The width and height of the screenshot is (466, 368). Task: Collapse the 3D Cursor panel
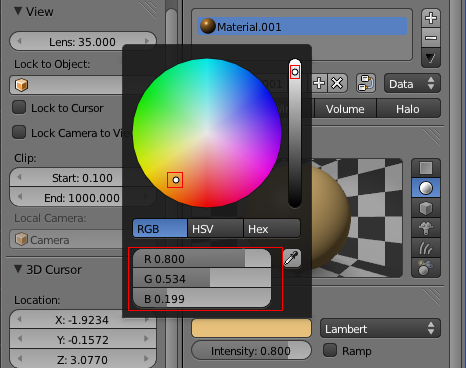[x=18, y=269]
